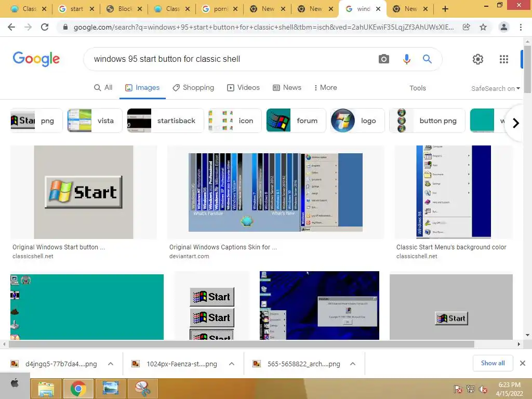Open a new browser tab
The image size is (532, 399).
(x=445, y=9)
